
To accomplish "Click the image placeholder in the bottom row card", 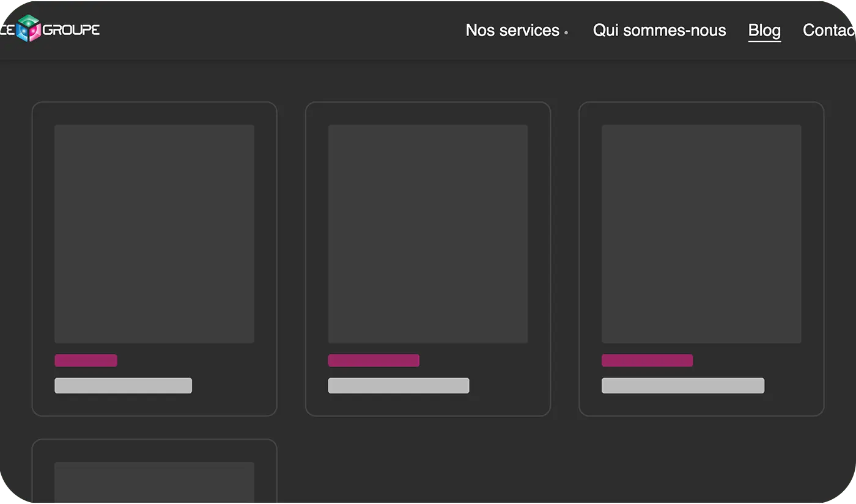I will [154, 481].
